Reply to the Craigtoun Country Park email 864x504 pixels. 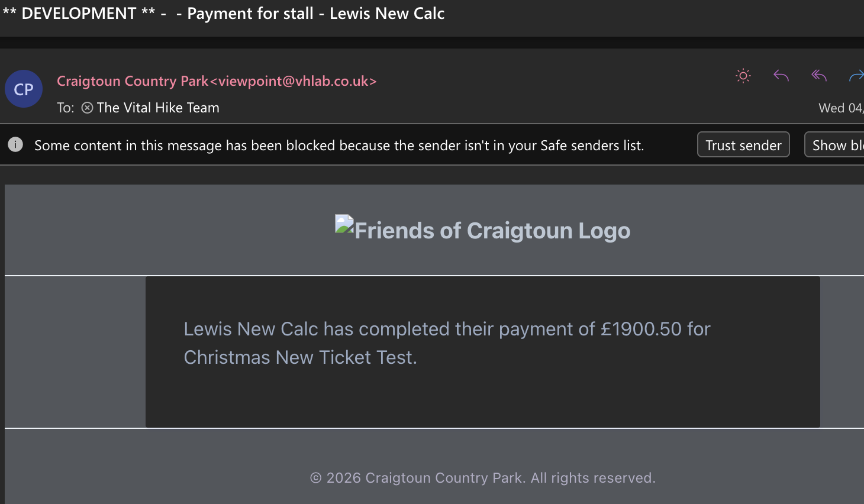coord(781,76)
